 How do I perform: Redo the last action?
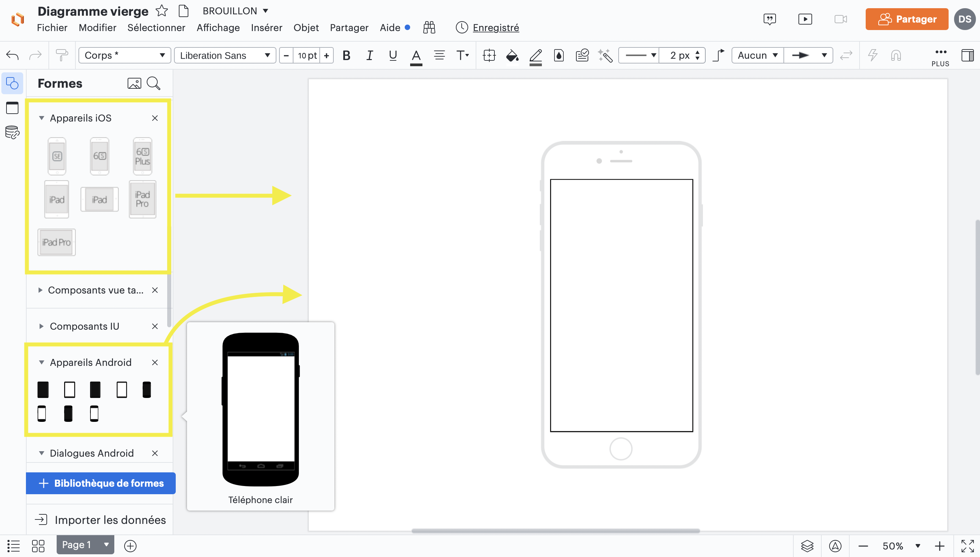click(35, 56)
